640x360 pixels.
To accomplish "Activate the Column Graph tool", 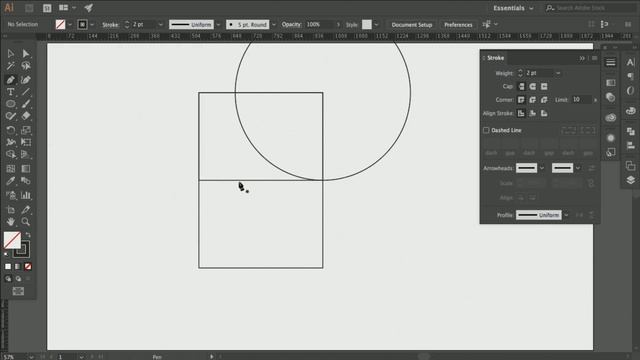I will [x=26, y=195].
